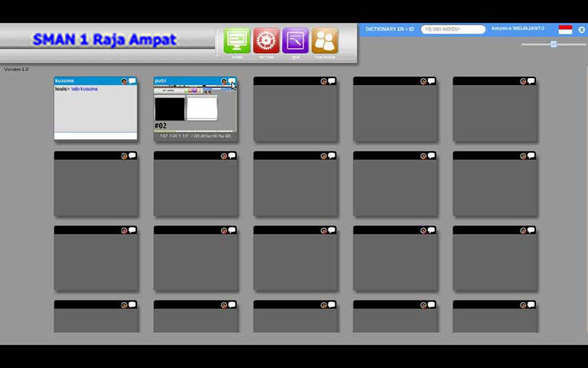Select the 'putri' tile title bar
The image size is (588, 368).
195,80
